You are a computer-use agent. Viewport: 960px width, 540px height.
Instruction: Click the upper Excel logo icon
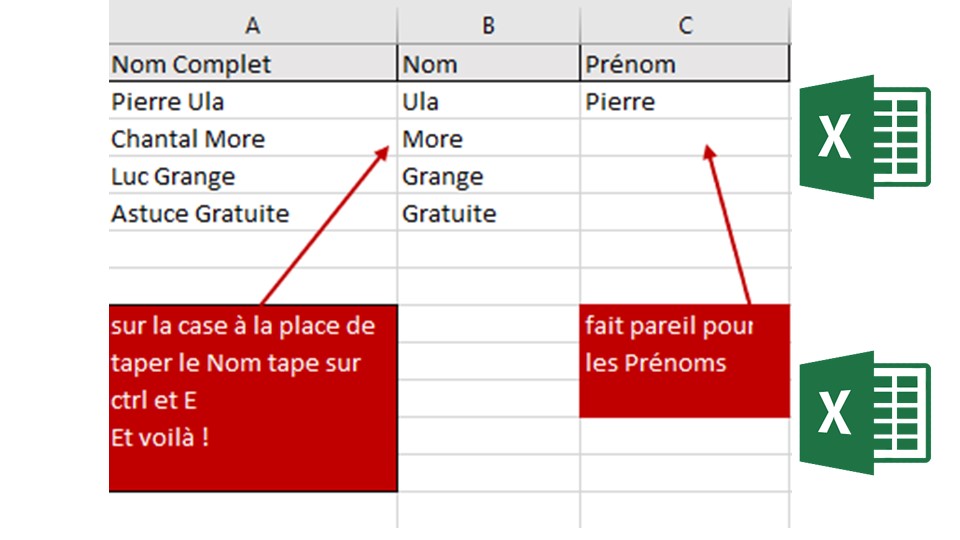click(864, 137)
